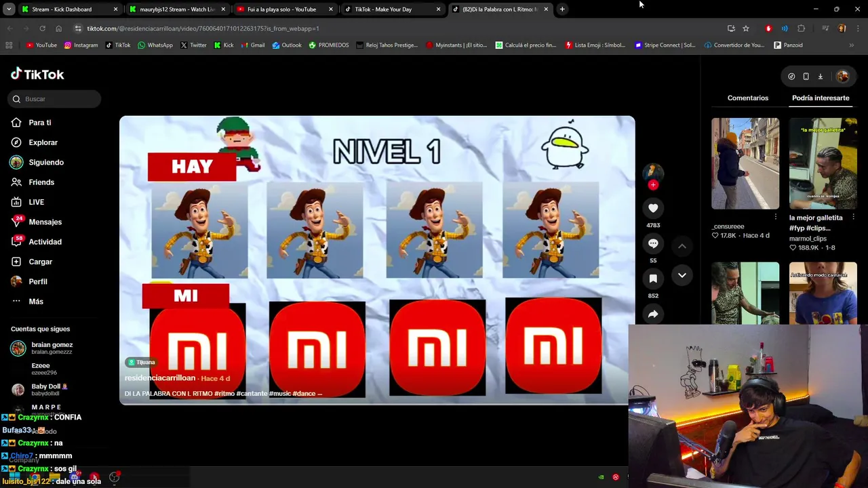868x488 pixels.
Task: Open Instagram bookmark
Action: [x=81, y=45]
